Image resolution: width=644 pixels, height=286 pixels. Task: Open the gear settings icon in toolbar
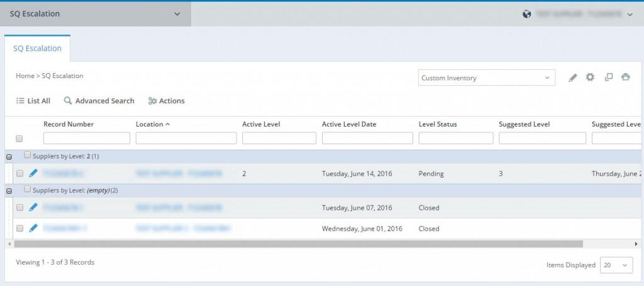pos(590,77)
